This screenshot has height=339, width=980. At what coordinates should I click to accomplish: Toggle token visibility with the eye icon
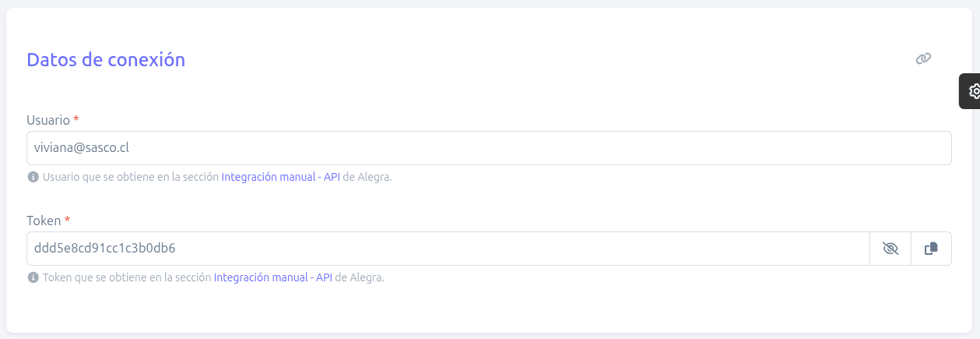coord(890,249)
